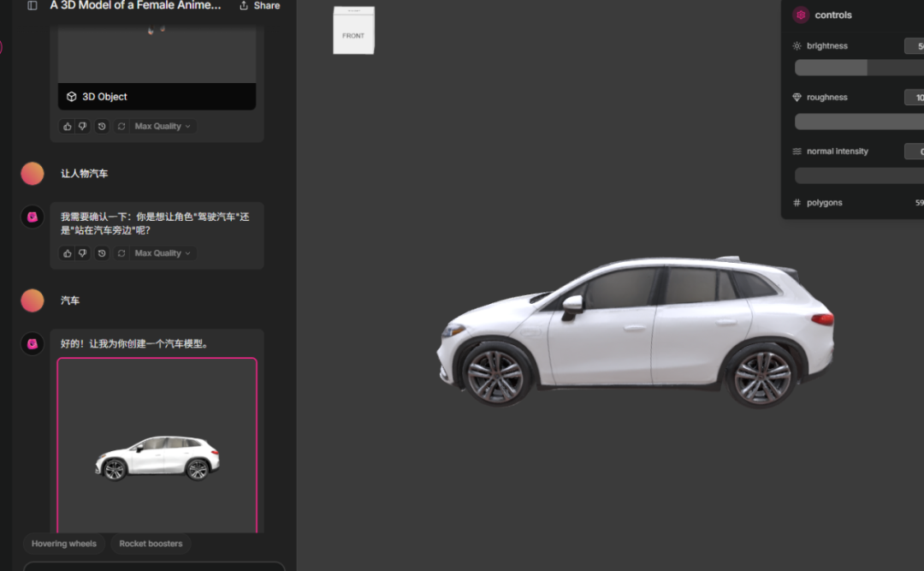Choose the Rocket boosters suggestion
The image size is (924, 571).
pos(151,544)
